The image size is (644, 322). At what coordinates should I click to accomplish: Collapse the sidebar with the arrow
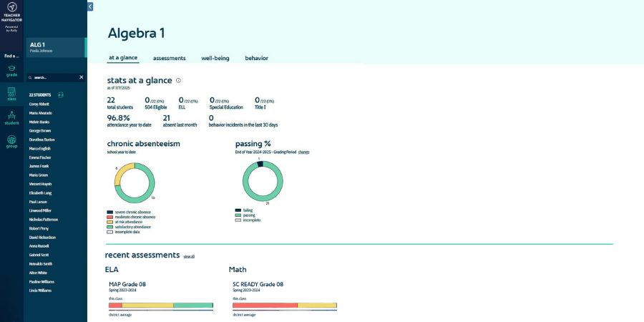[x=90, y=6]
